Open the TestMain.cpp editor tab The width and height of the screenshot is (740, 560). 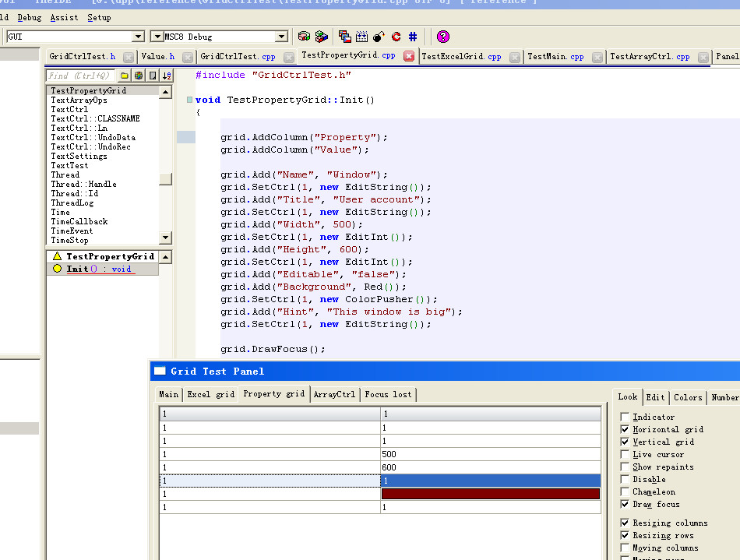(555, 56)
